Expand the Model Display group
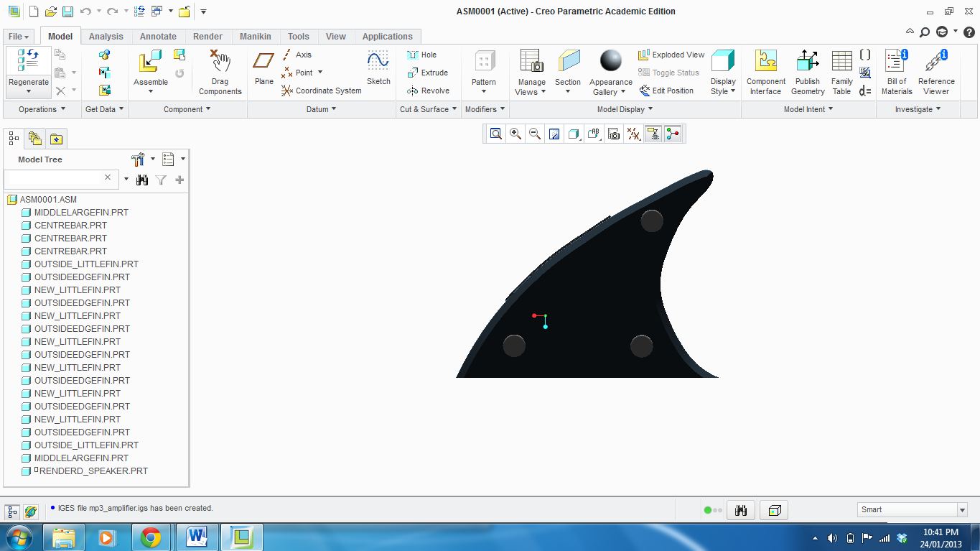This screenshot has height=551, width=980. tap(625, 109)
